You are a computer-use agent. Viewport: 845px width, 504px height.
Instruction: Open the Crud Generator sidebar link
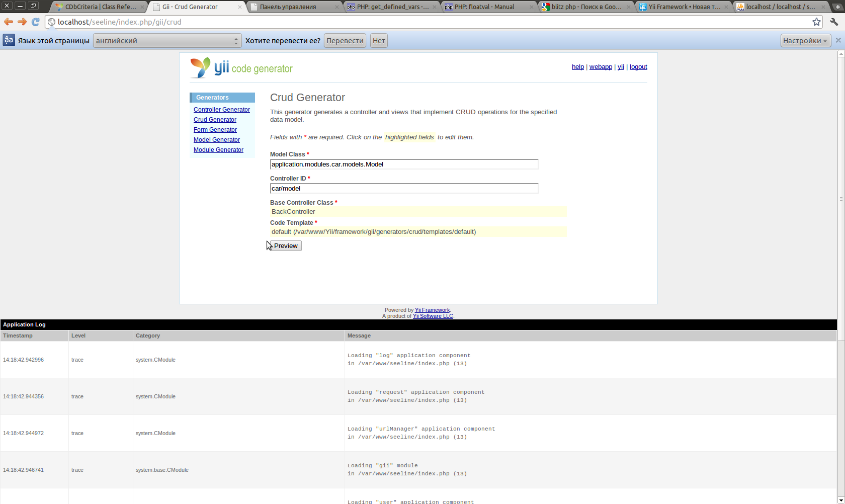click(215, 120)
